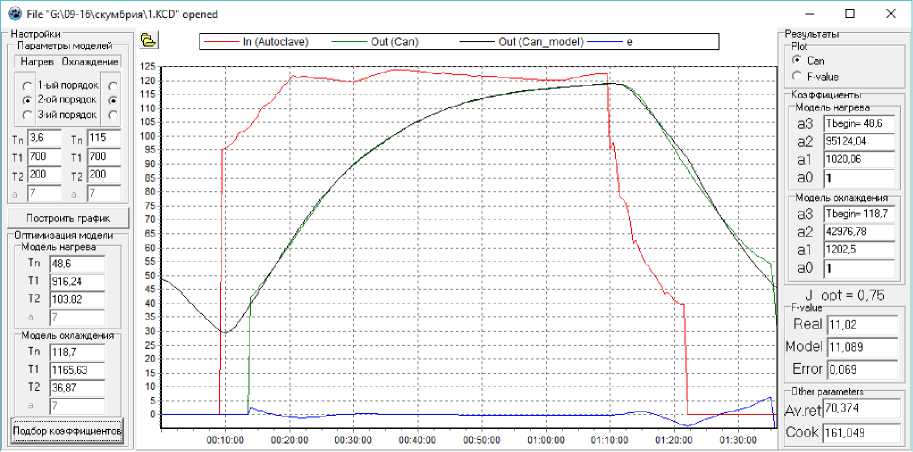
Task: Click the 01:00:00 time axis label
Action: coord(546,438)
